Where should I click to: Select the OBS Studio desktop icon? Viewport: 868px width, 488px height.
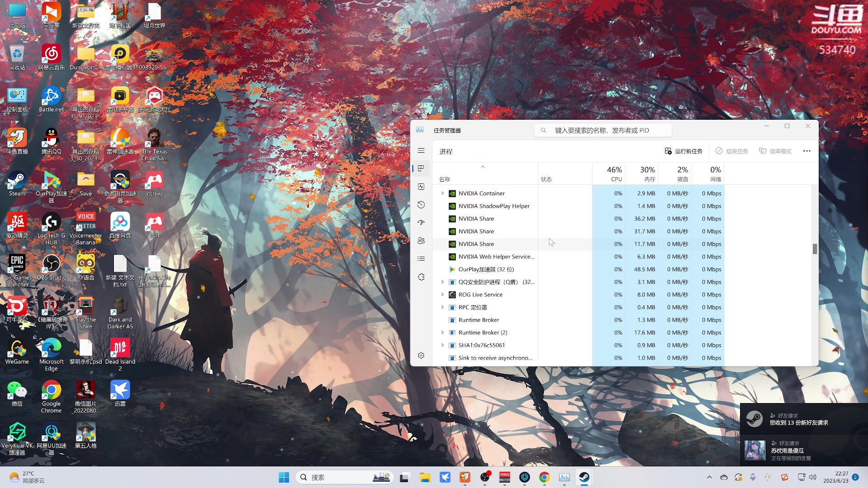click(52, 267)
